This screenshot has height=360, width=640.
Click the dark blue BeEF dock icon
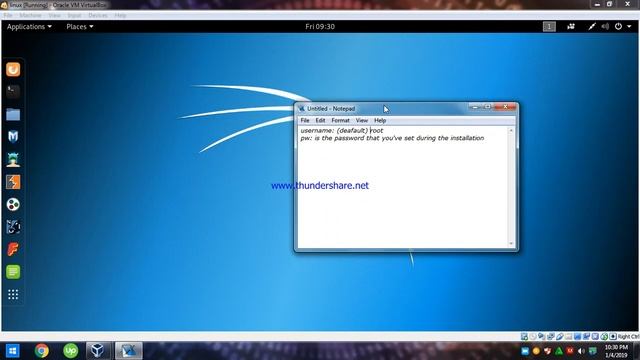13,227
